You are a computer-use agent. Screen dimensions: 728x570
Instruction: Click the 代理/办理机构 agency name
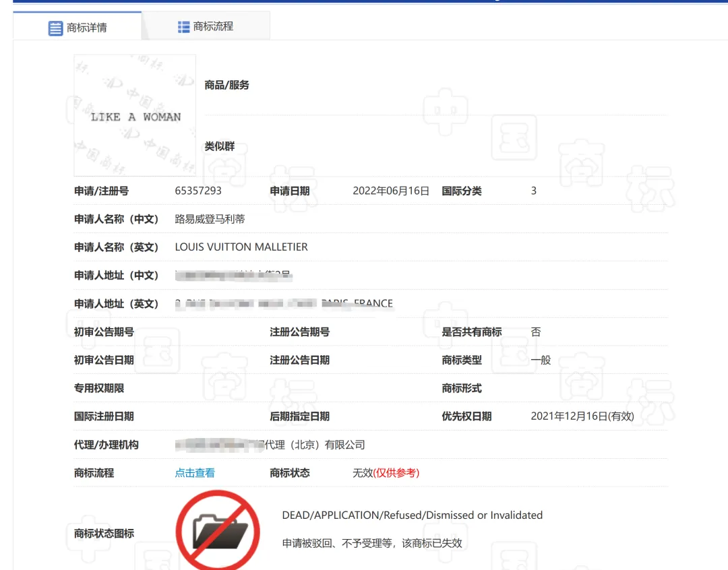(x=270, y=445)
